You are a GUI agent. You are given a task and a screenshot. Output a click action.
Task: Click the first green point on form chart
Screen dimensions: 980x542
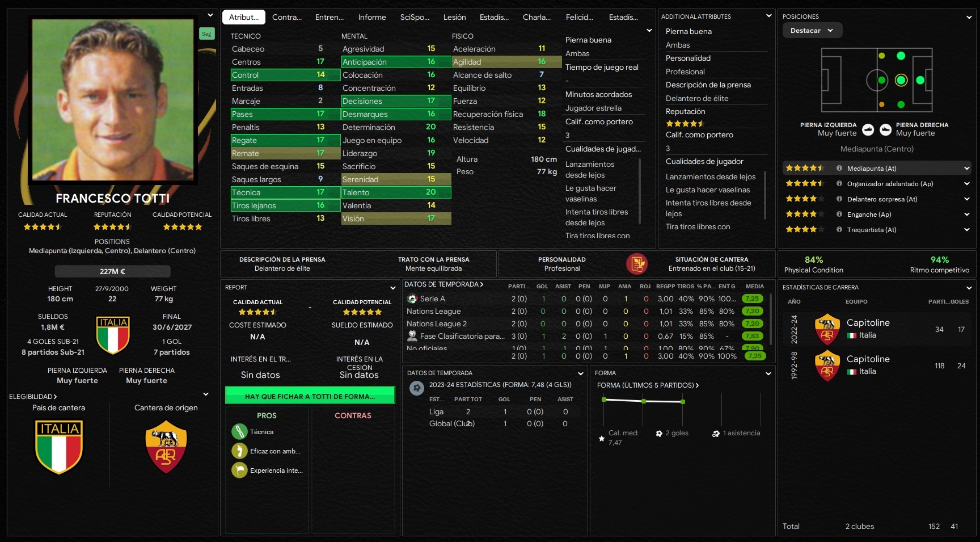tap(604, 400)
